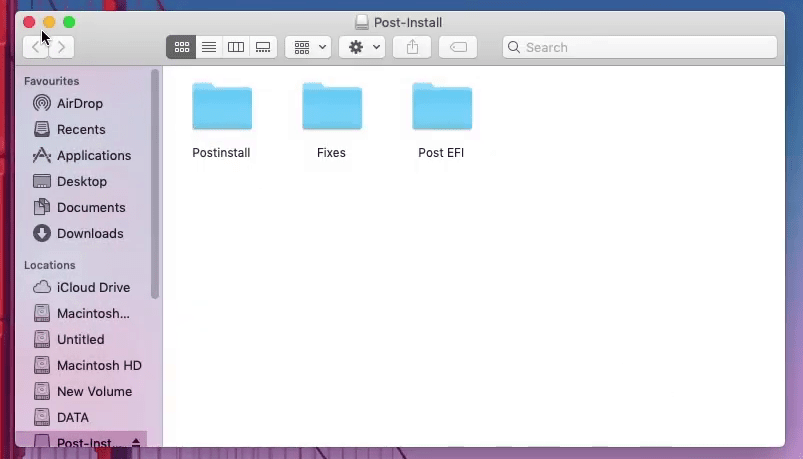803x459 pixels.
Task: Switch to icon view
Action: click(x=181, y=47)
